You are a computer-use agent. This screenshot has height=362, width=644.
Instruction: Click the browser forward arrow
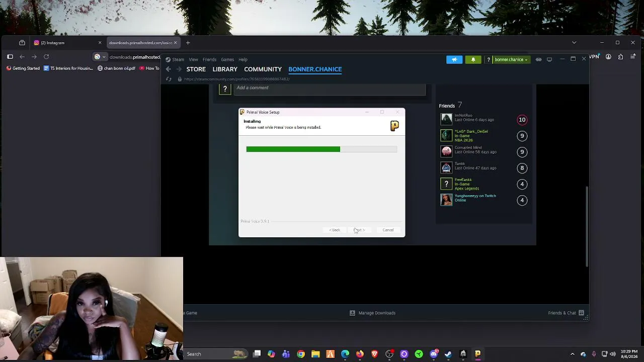click(34, 57)
